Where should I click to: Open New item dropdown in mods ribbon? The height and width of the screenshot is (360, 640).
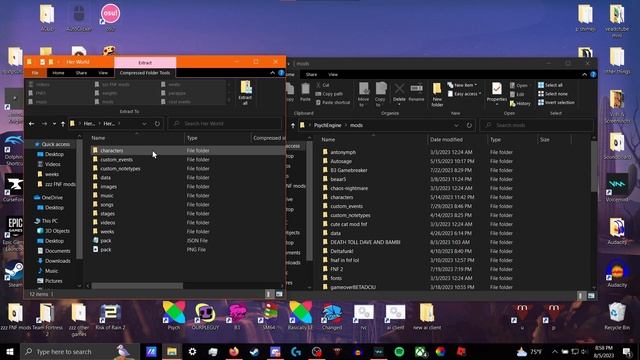pos(462,85)
